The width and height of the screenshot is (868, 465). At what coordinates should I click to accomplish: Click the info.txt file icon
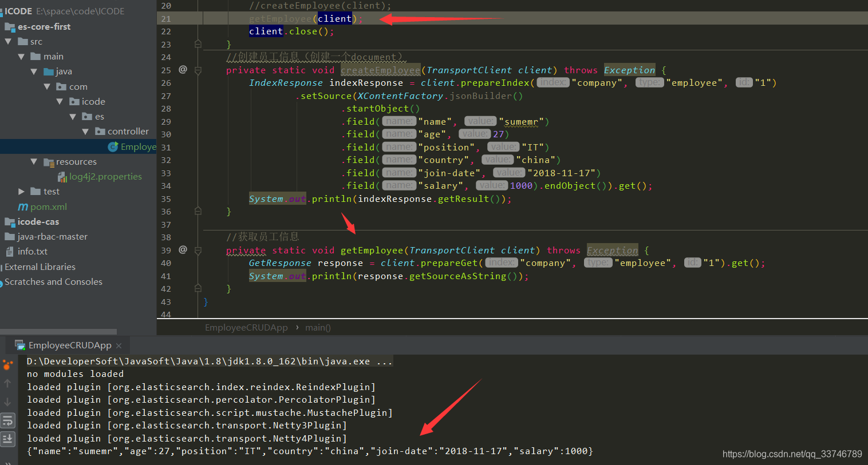pos(10,251)
